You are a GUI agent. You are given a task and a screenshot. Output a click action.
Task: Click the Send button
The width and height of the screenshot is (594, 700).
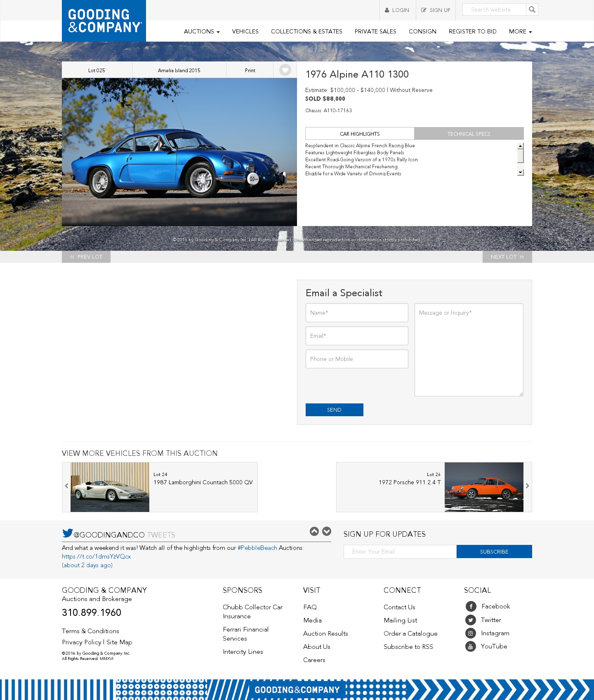335,410
